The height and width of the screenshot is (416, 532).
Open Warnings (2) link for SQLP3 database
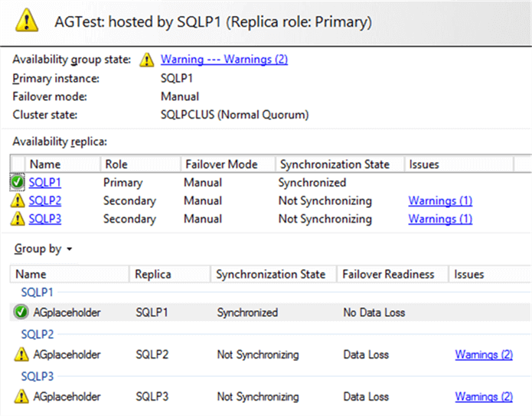[x=483, y=397]
